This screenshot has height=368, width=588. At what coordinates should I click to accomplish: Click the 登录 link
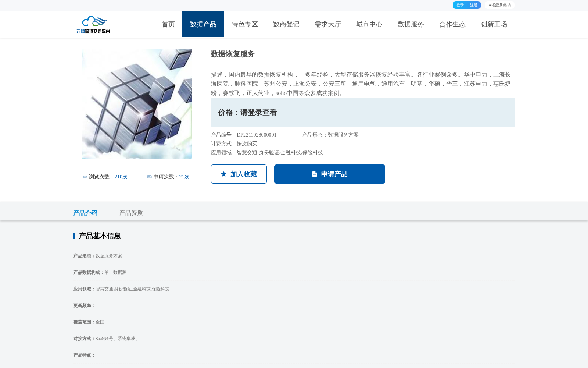pyautogui.click(x=460, y=5)
